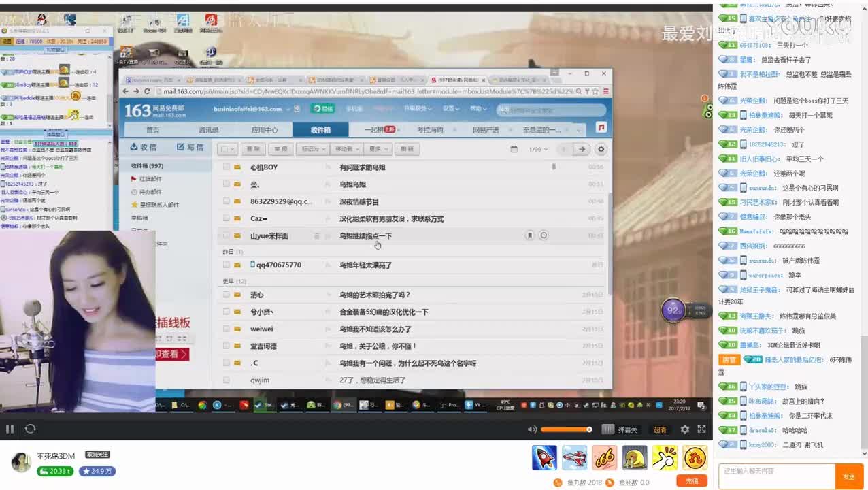Screen dimensions: 868x490
Task: Send the rocket gift
Action: pyautogui.click(x=544, y=457)
